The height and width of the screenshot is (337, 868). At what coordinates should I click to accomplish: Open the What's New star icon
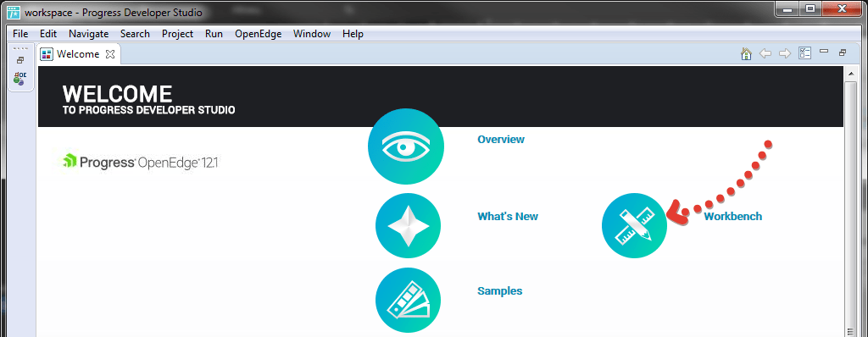408,225
